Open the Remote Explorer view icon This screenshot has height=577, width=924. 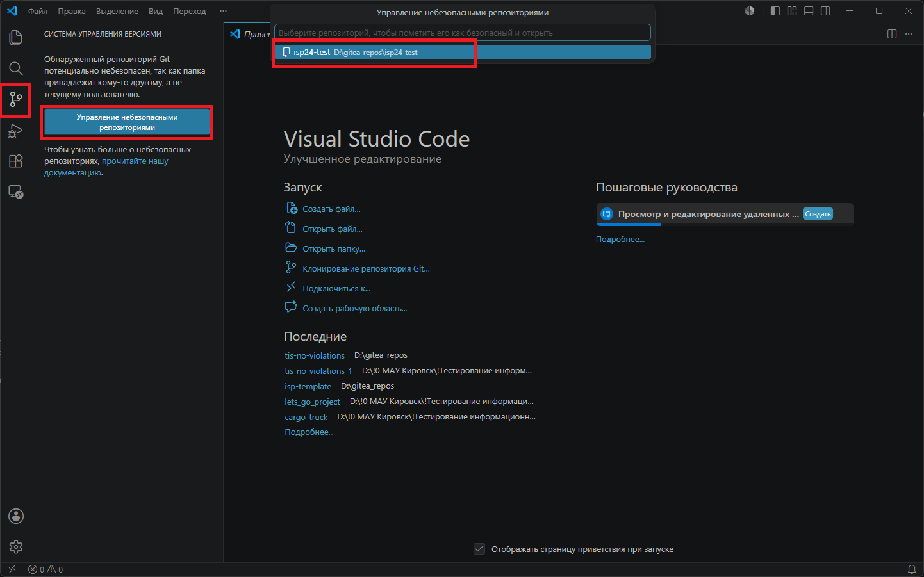click(16, 191)
